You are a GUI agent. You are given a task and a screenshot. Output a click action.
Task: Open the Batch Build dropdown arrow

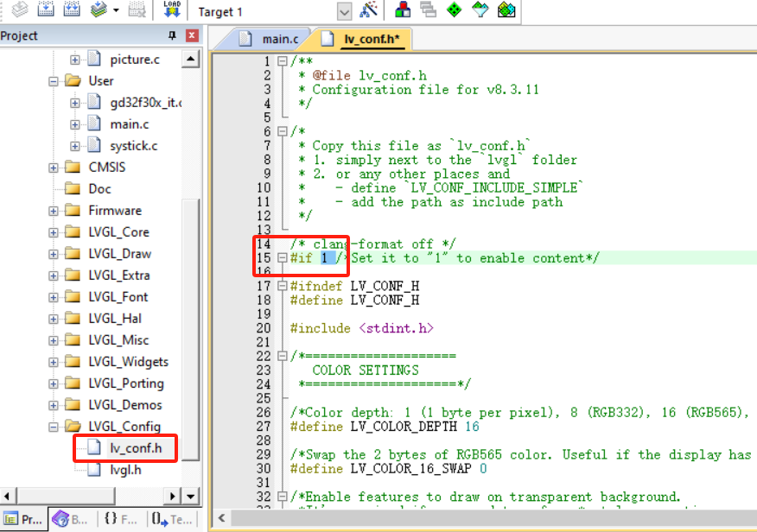116,10
